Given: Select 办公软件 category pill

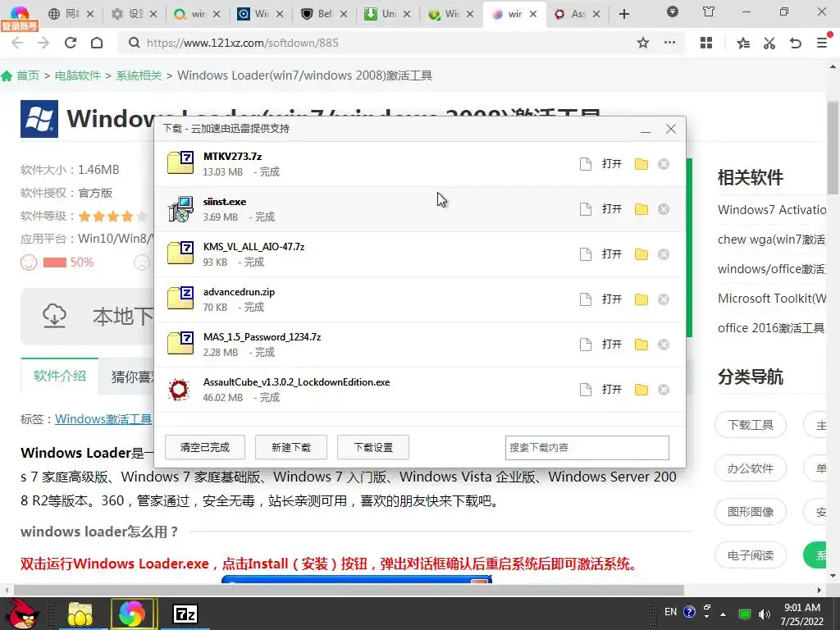Looking at the screenshot, I should point(751,468).
